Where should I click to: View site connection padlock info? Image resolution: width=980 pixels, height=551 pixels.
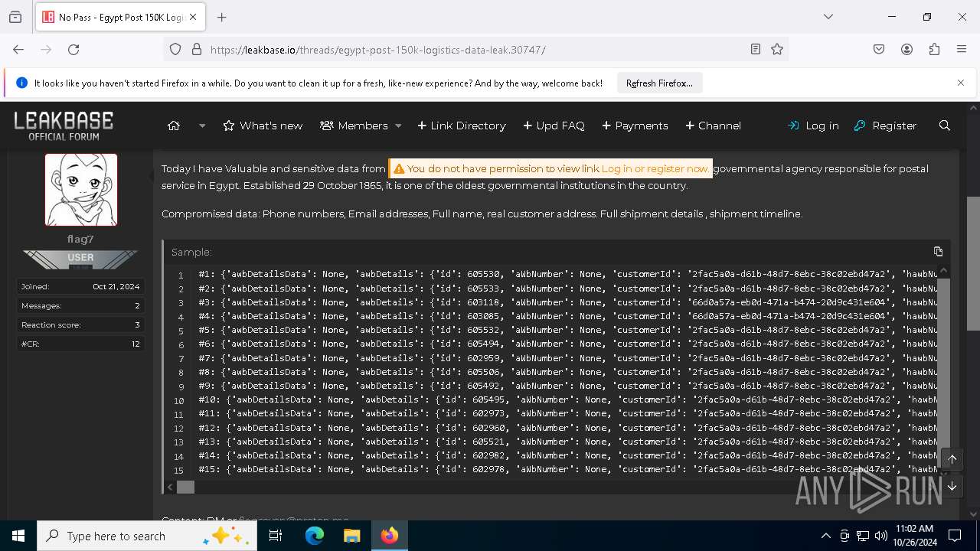[197, 49]
